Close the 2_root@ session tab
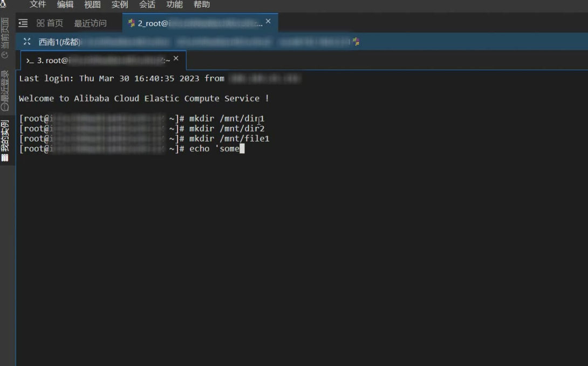This screenshot has height=366, width=588. pos(268,22)
